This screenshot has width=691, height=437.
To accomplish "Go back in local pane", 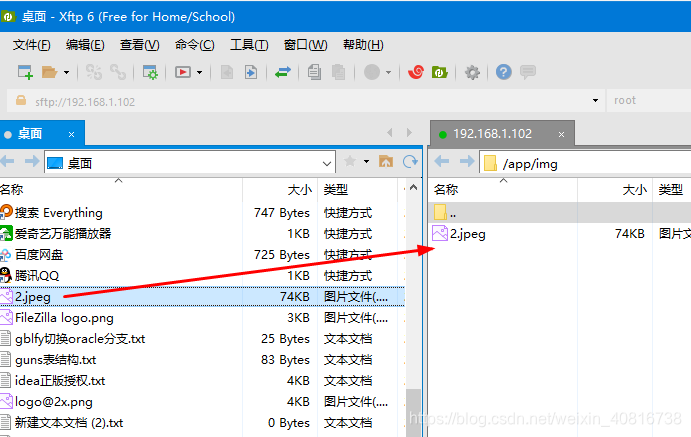I will pyautogui.click(x=8, y=162).
